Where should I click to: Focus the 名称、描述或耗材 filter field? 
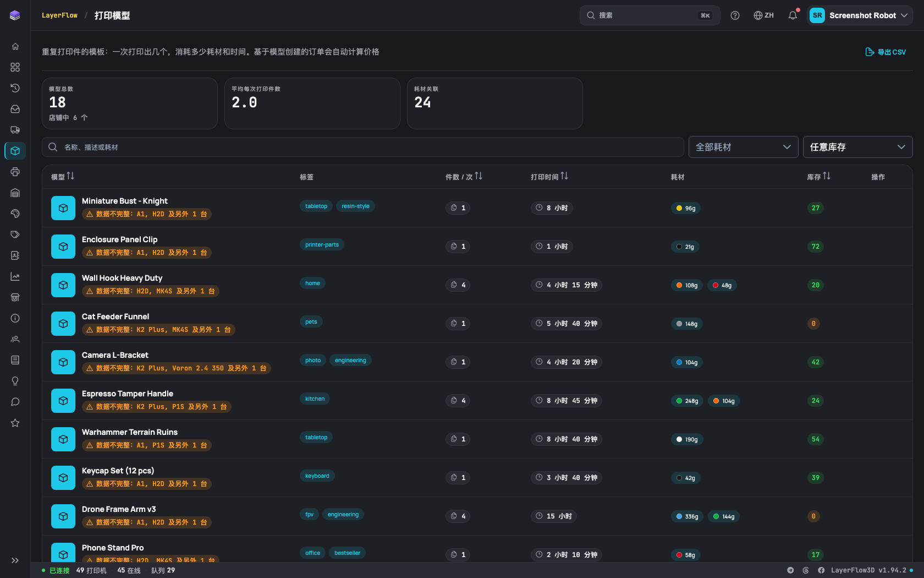tap(363, 147)
